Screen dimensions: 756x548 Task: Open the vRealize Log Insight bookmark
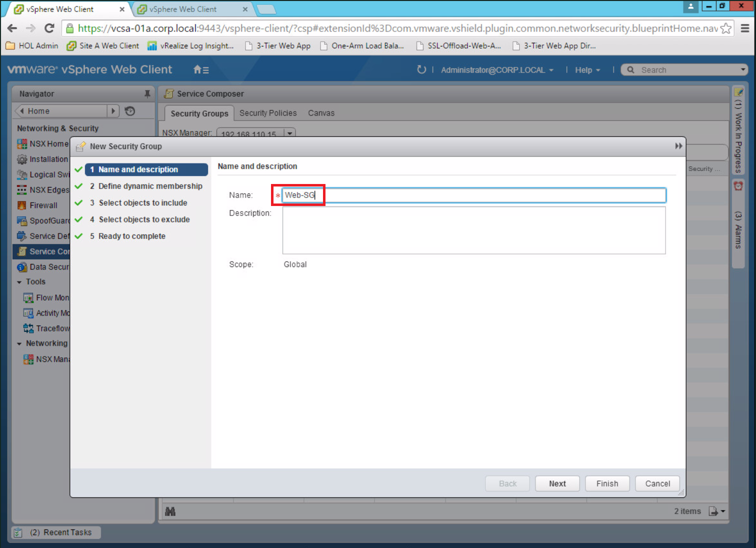click(190, 45)
